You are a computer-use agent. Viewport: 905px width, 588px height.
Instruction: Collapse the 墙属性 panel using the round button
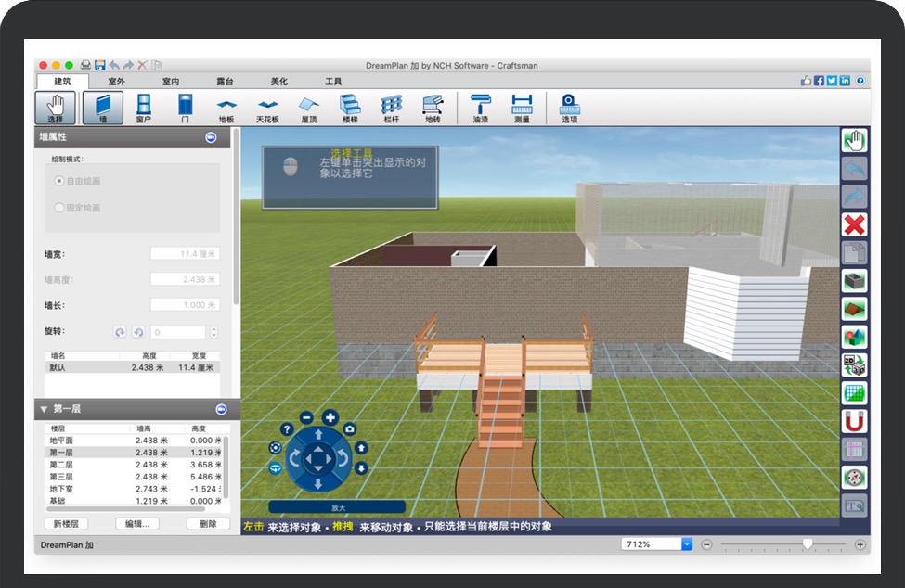[x=211, y=137]
